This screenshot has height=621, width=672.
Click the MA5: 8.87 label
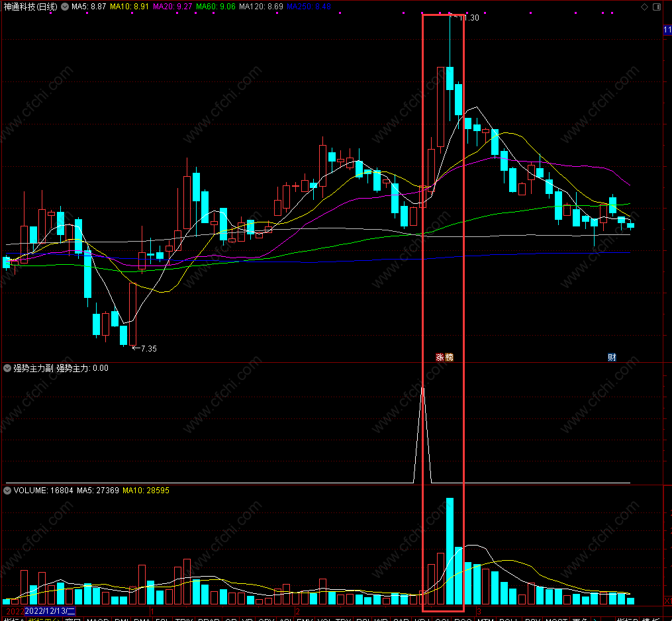(89, 7)
